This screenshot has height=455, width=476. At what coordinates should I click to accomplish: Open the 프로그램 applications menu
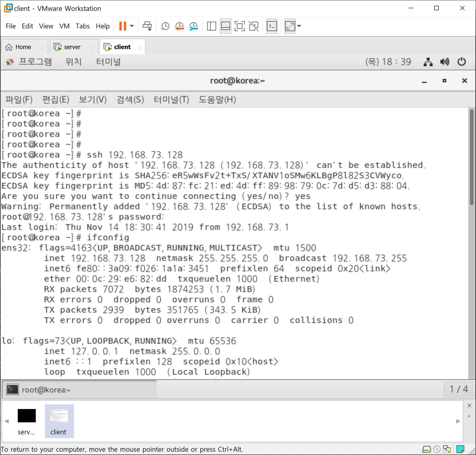[35, 62]
